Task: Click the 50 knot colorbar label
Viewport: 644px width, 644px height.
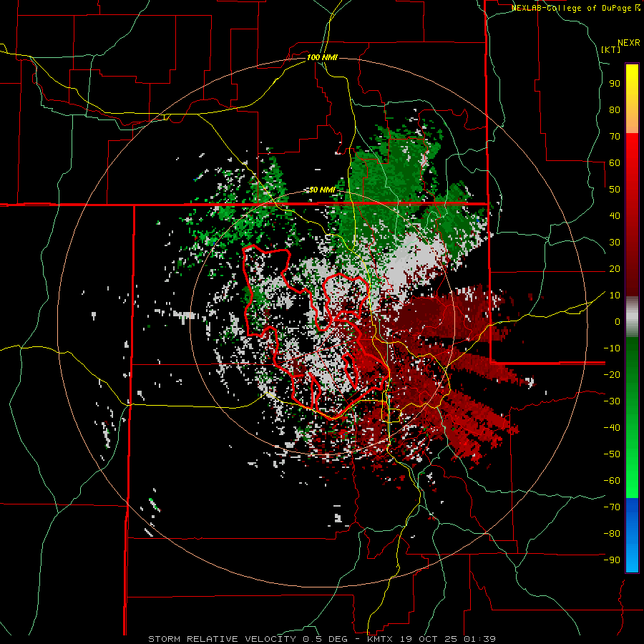Action: [x=615, y=190]
